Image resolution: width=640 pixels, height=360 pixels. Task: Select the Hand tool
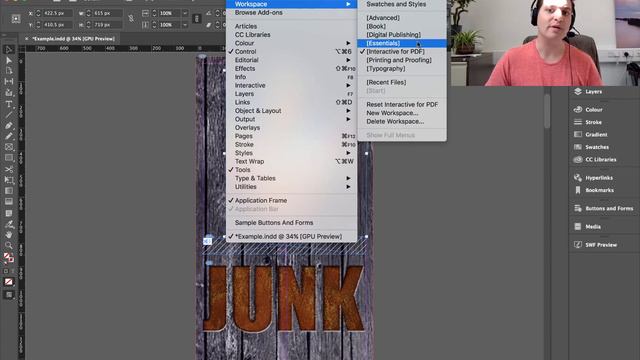tap(9, 235)
